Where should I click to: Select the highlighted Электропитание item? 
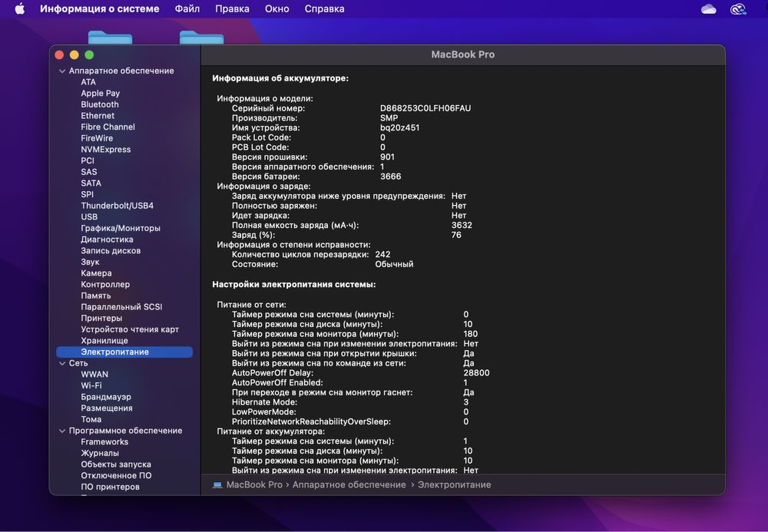(x=124, y=352)
